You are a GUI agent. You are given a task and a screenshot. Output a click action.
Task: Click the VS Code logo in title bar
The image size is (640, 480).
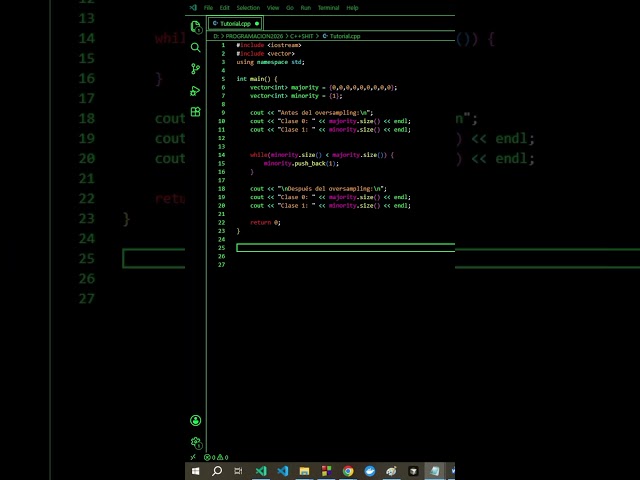click(x=193, y=8)
